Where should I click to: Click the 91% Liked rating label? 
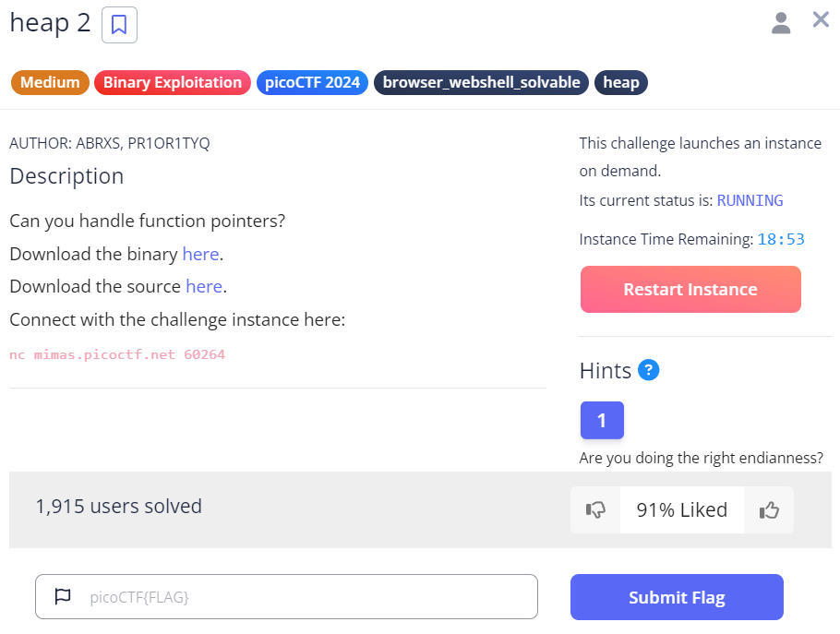(681, 509)
